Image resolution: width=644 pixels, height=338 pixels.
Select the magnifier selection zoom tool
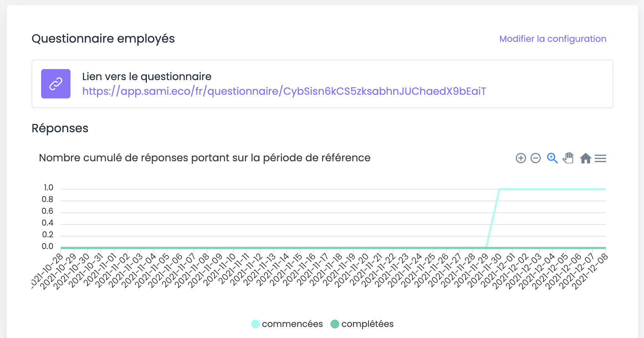pyautogui.click(x=552, y=158)
